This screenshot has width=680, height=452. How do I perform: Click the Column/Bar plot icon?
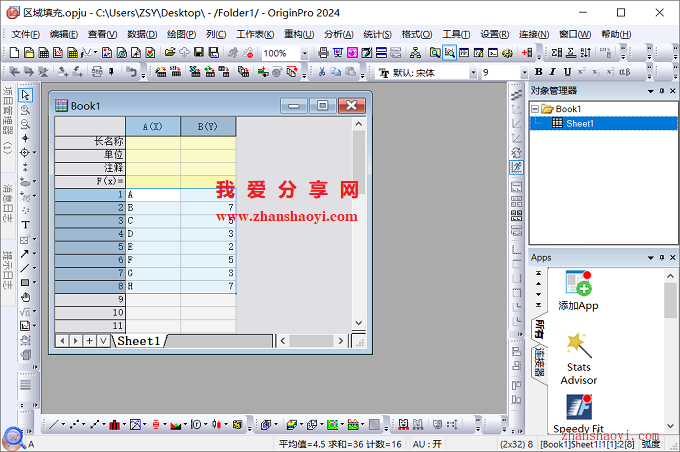click(x=114, y=424)
